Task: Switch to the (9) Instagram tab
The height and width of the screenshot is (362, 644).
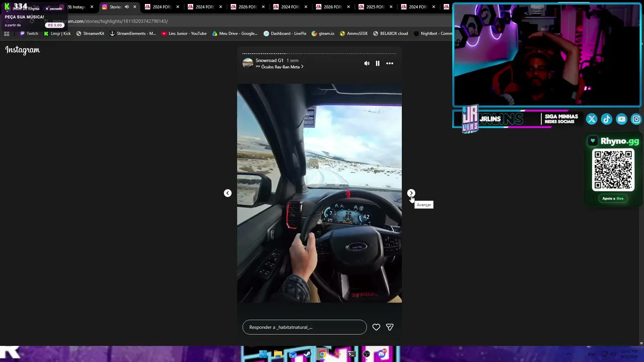Action: pyautogui.click(x=76, y=7)
